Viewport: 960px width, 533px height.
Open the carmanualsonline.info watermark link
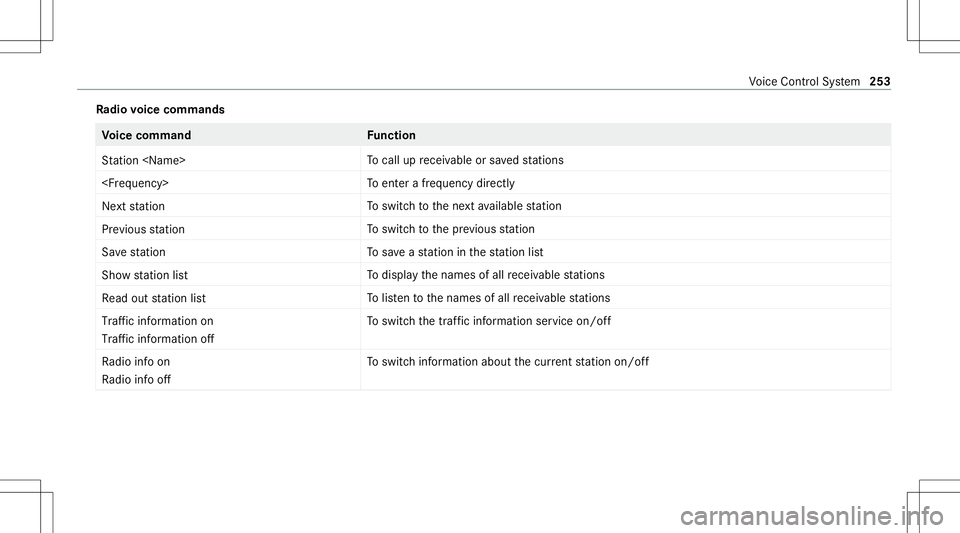pos(812,516)
